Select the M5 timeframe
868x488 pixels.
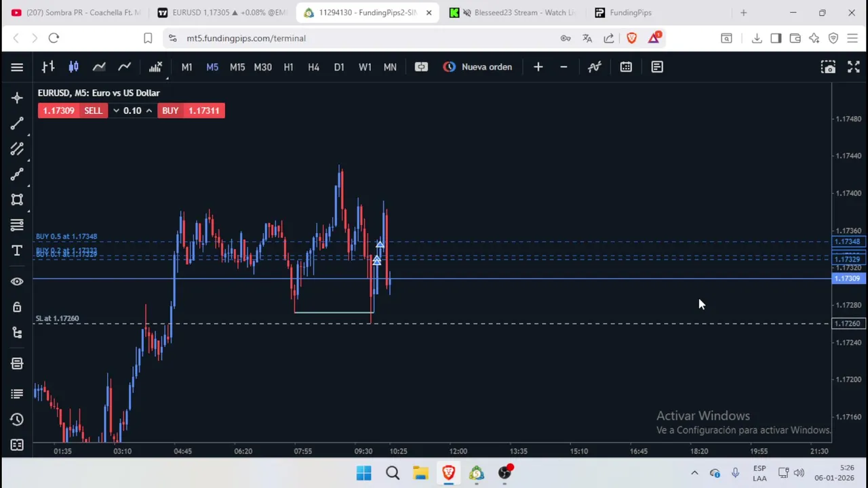(x=212, y=67)
